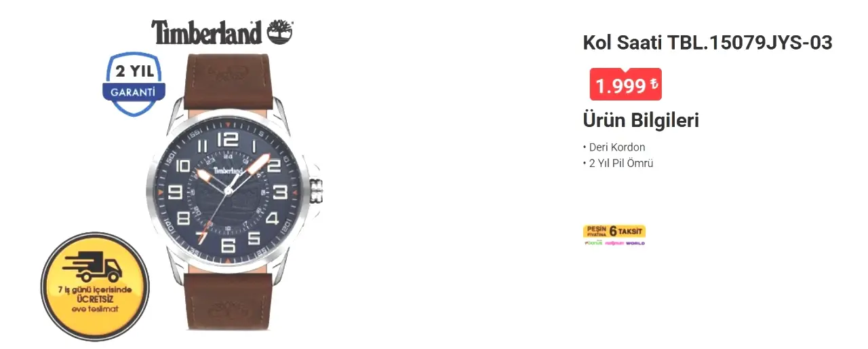Click the green Bonus card logo

tap(593, 242)
